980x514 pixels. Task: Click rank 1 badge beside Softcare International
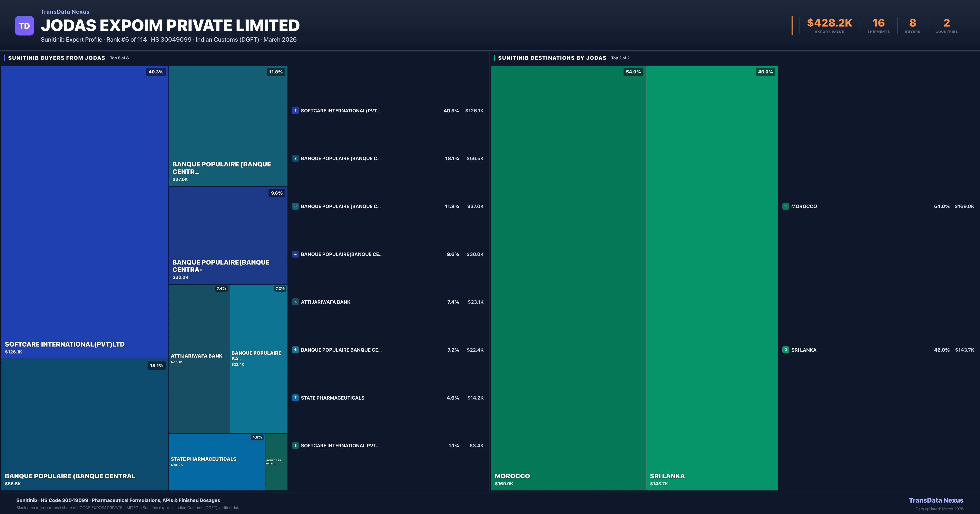pyautogui.click(x=295, y=111)
